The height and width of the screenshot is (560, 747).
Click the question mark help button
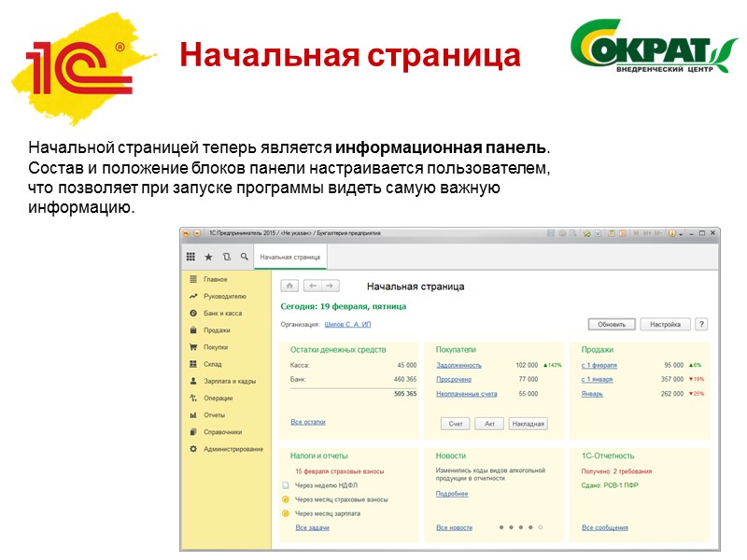pyautogui.click(x=701, y=324)
